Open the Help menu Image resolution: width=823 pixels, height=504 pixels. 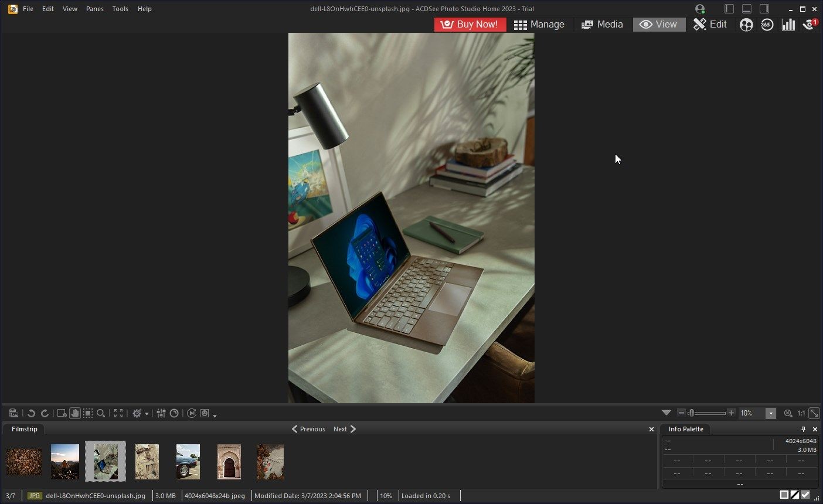(144, 9)
